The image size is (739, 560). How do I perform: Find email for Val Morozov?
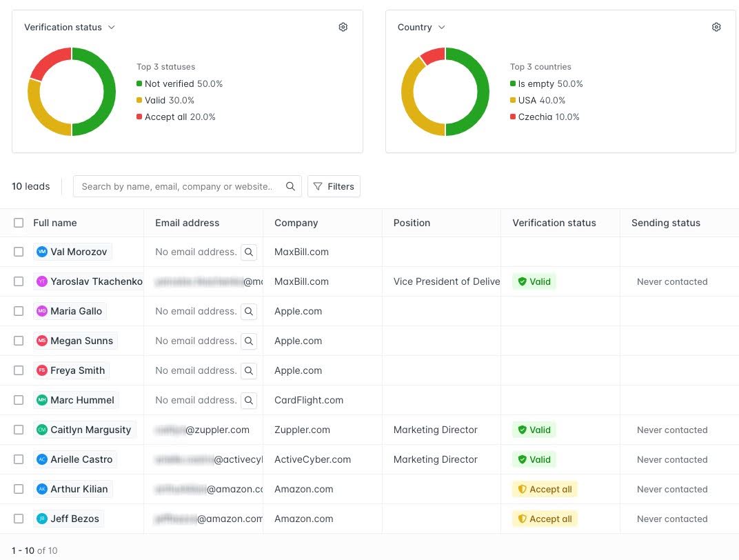[x=249, y=252]
